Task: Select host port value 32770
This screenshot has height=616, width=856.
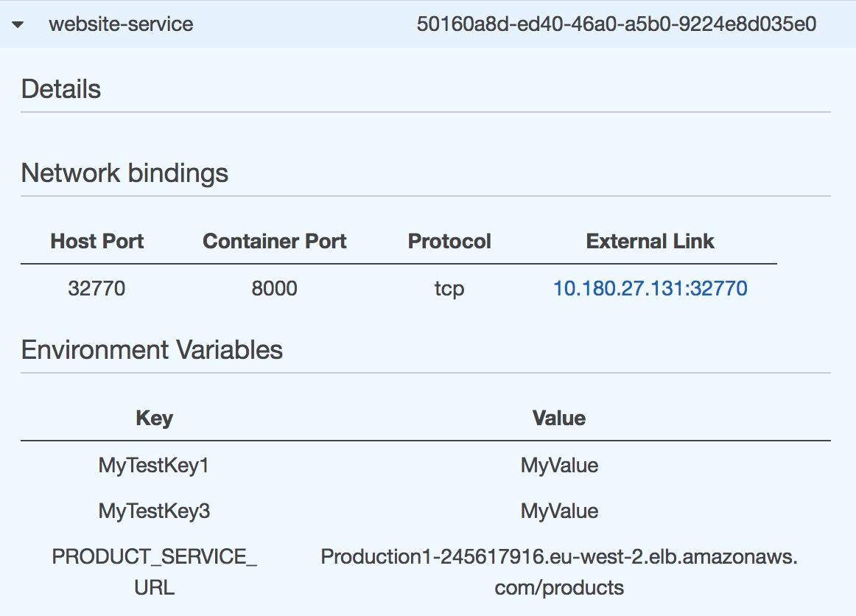Action: click(97, 288)
